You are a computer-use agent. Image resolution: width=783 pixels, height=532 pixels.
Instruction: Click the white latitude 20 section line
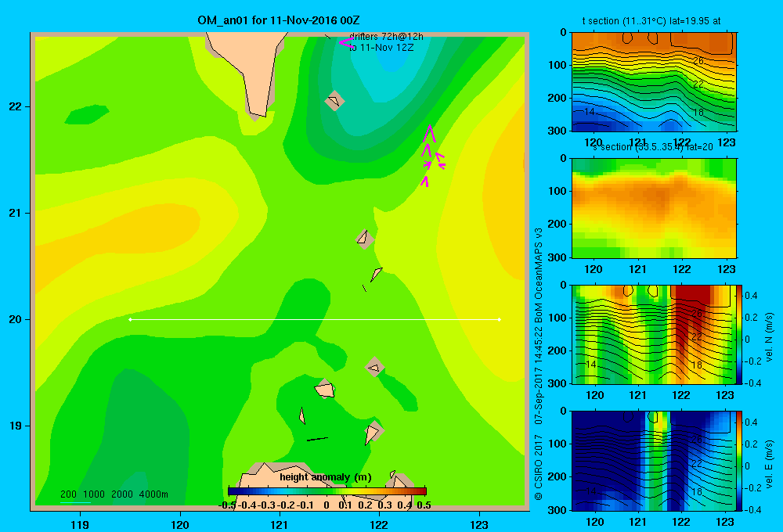pyautogui.click(x=315, y=319)
